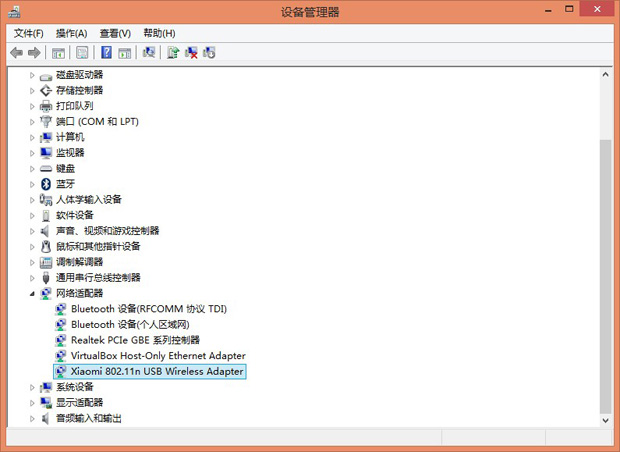The width and height of the screenshot is (620, 452).
Task: Expand the 端口 (COM 和 LPT) node
Action: coord(32,122)
